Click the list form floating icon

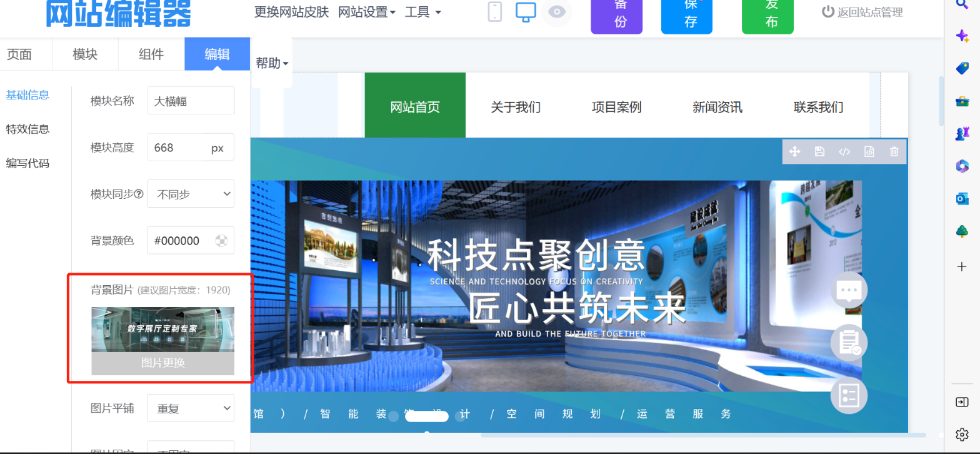click(849, 395)
